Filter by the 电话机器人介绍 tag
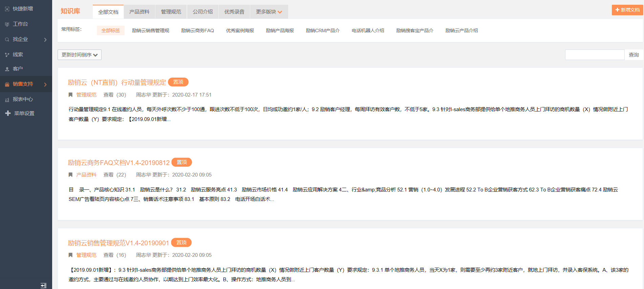Screen dimensions: 644x289 point(368,30)
